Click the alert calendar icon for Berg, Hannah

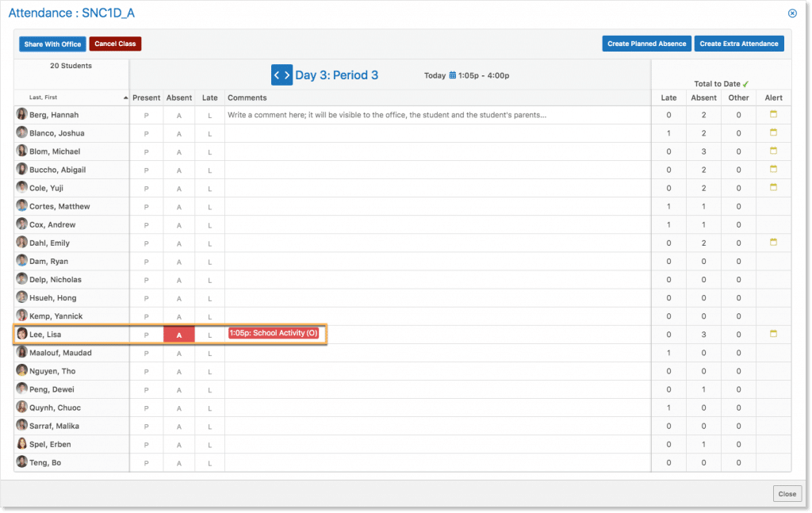[773, 114]
